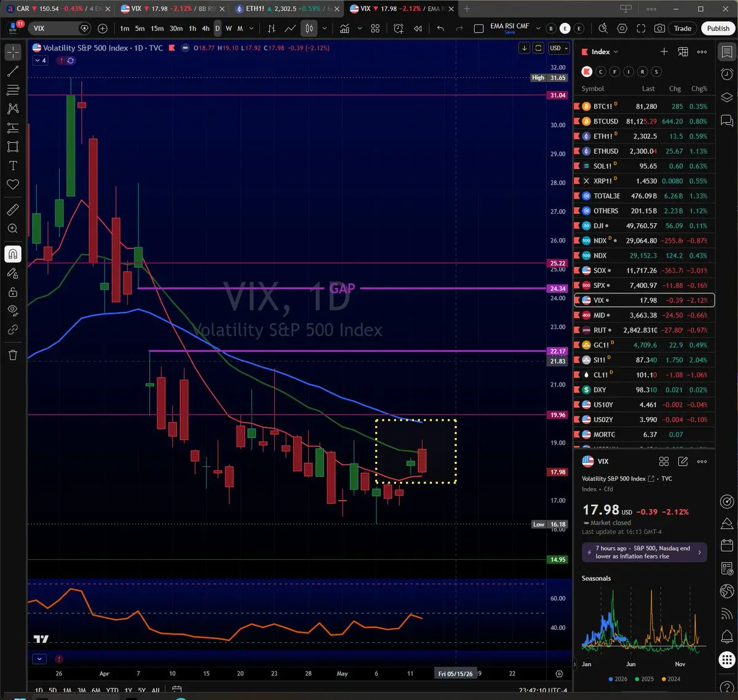Select the Text annotation tool
This screenshot has height=700, width=738.
[x=13, y=165]
